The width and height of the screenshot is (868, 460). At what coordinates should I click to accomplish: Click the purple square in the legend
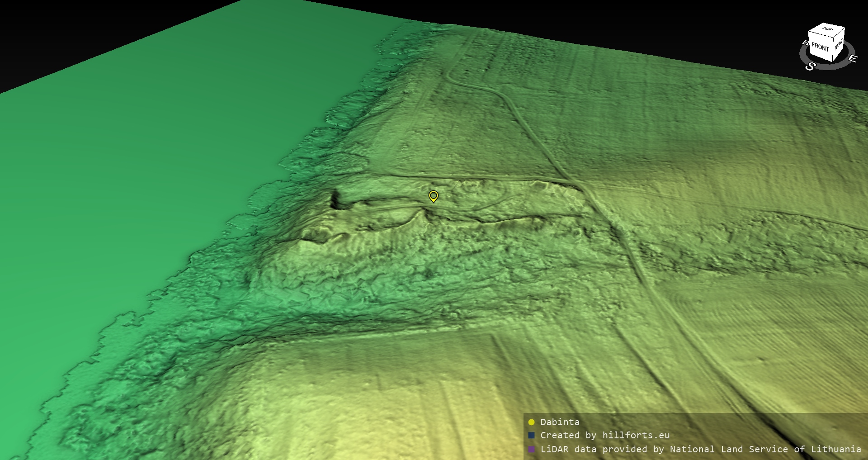click(x=531, y=449)
